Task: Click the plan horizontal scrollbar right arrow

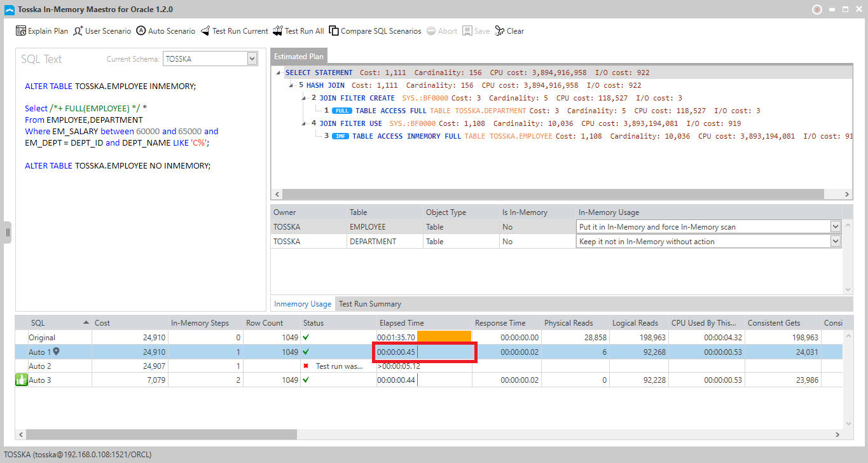Action: (x=847, y=194)
